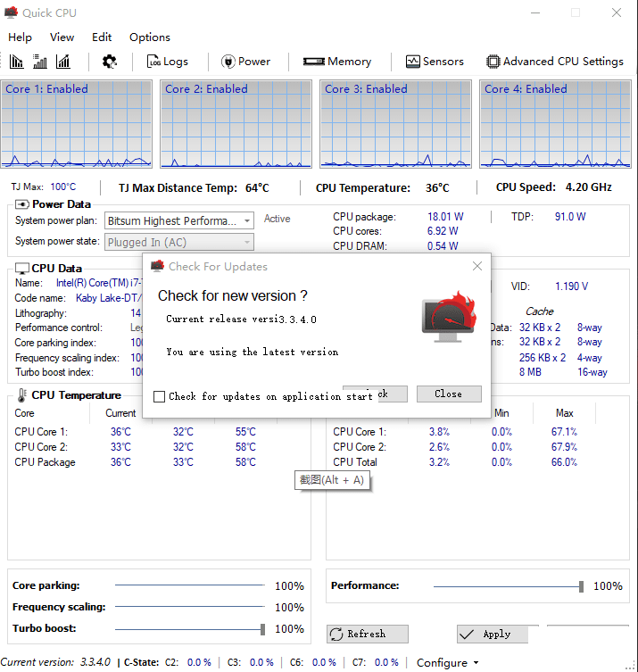Open the Help menu
The image size is (638, 672).
click(x=21, y=37)
